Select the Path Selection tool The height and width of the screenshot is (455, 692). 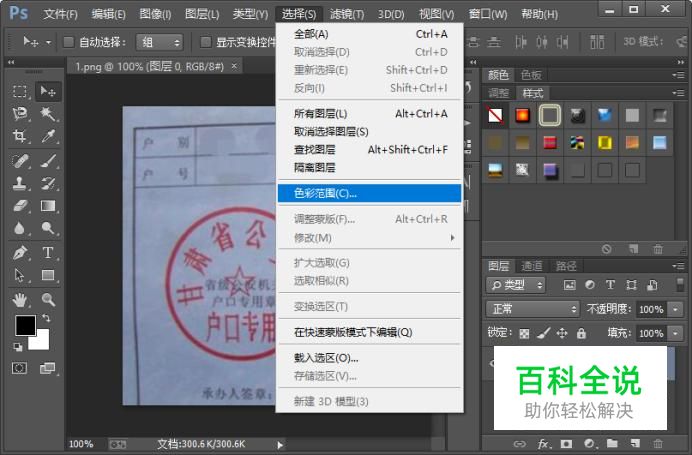[x=19, y=275]
